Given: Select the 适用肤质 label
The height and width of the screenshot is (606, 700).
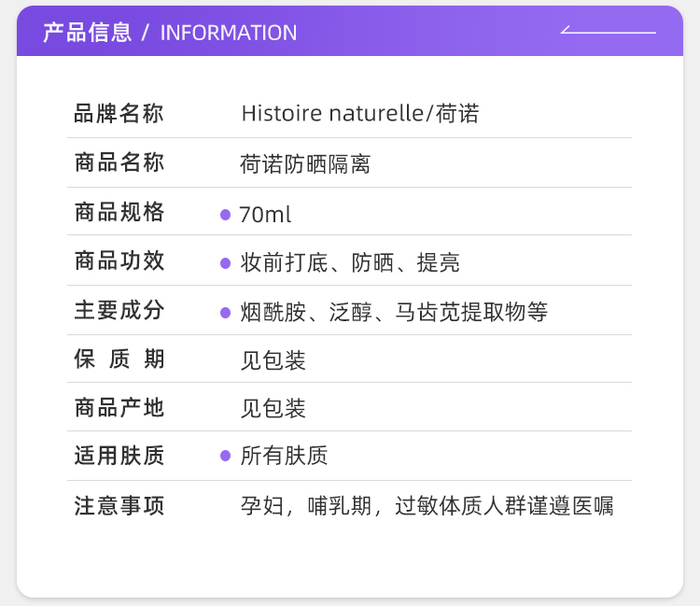Looking at the screenshot, I should point(119,456).
